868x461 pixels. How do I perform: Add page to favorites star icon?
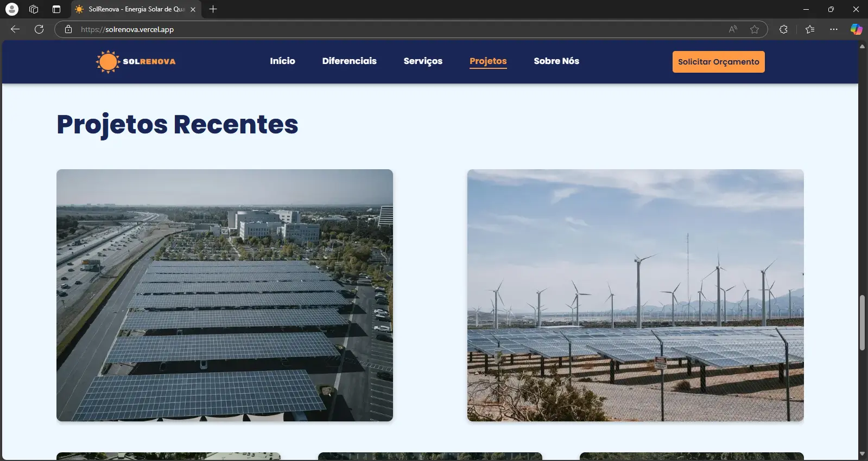(755, 29)
